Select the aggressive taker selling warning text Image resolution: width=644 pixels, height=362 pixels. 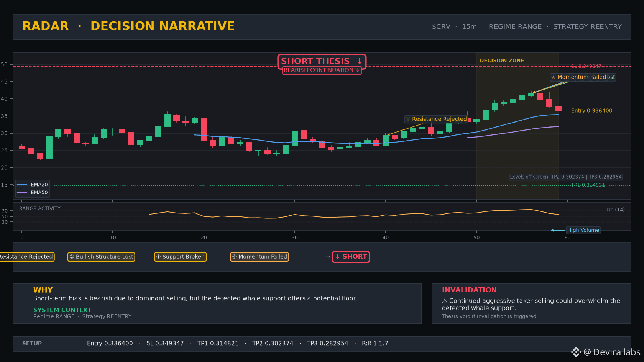tap(531, 305)
